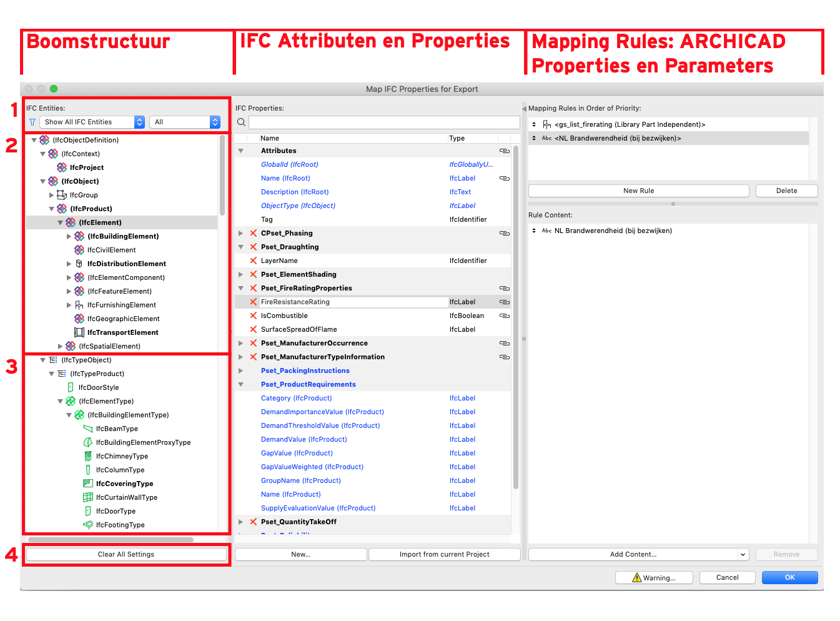The width and height of the screenshot is (840, 621).
Task: Open the All filter dropdown
Action: pyautogui.click(x=185, y=122)
